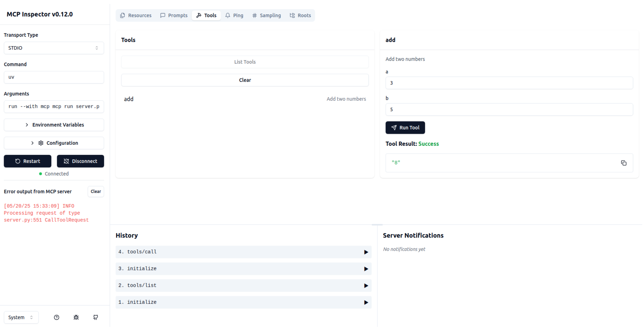Expand the Environment Variables section

click(x=54, y=125)
